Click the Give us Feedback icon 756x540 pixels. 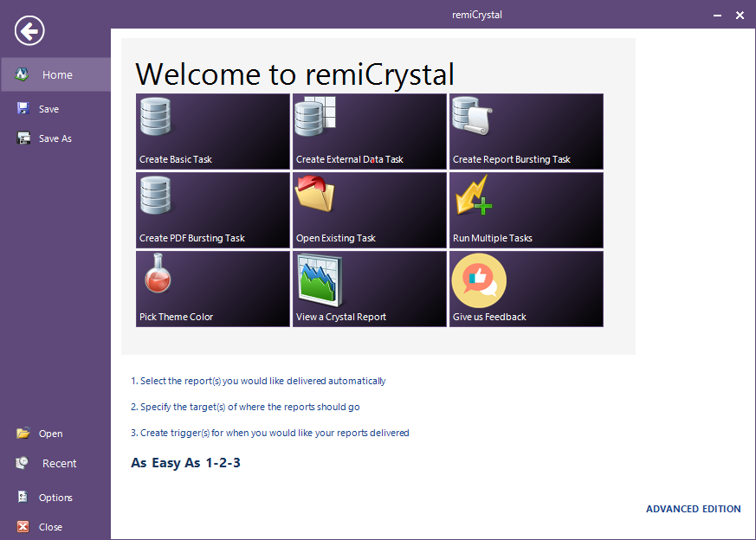pyautogui.click(x=479, y=280)
